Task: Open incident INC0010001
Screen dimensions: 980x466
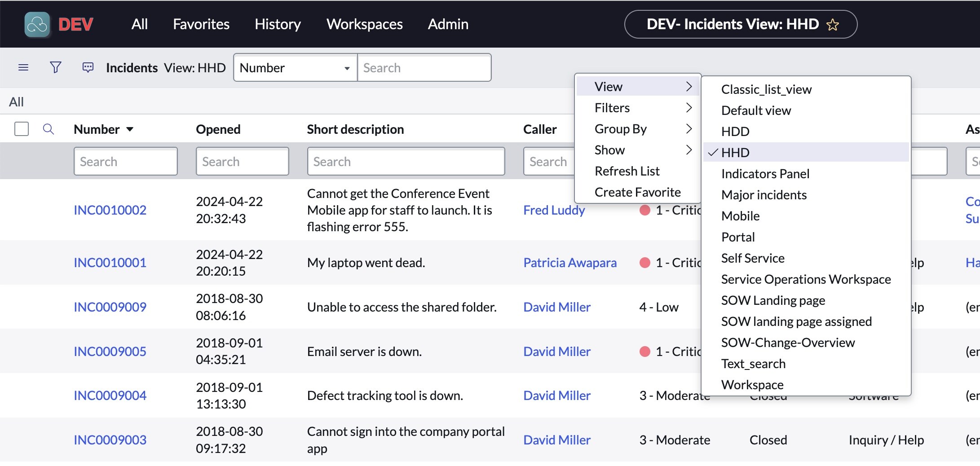Action: (x=110, y=262)
